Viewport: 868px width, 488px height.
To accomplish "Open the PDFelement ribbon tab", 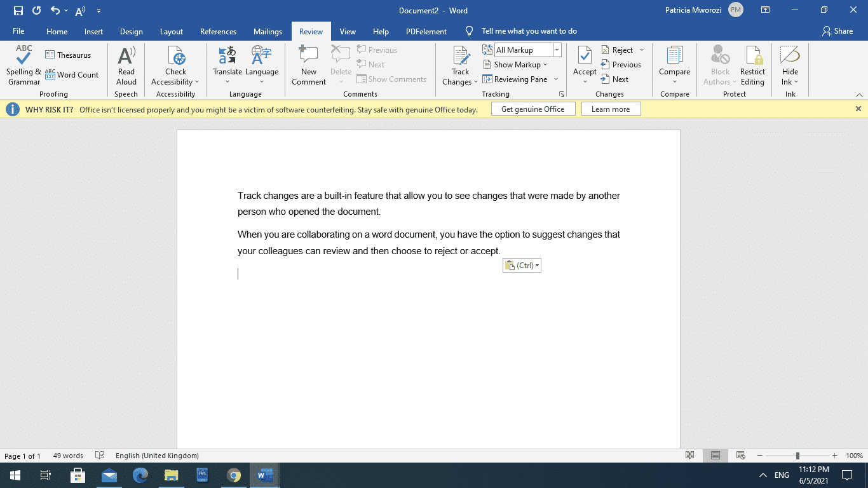I will (x=426, y=30).
